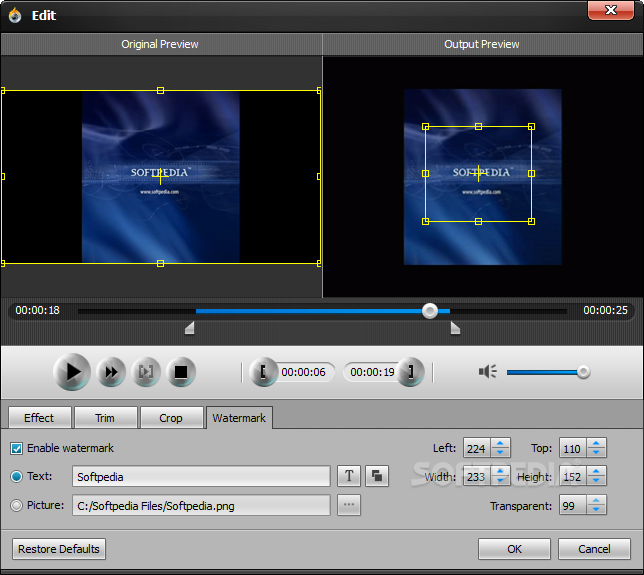The height and width of the screenshot is (575, 644).
Task: Click the trim start time 00:00:06 field
Action: 303,372
